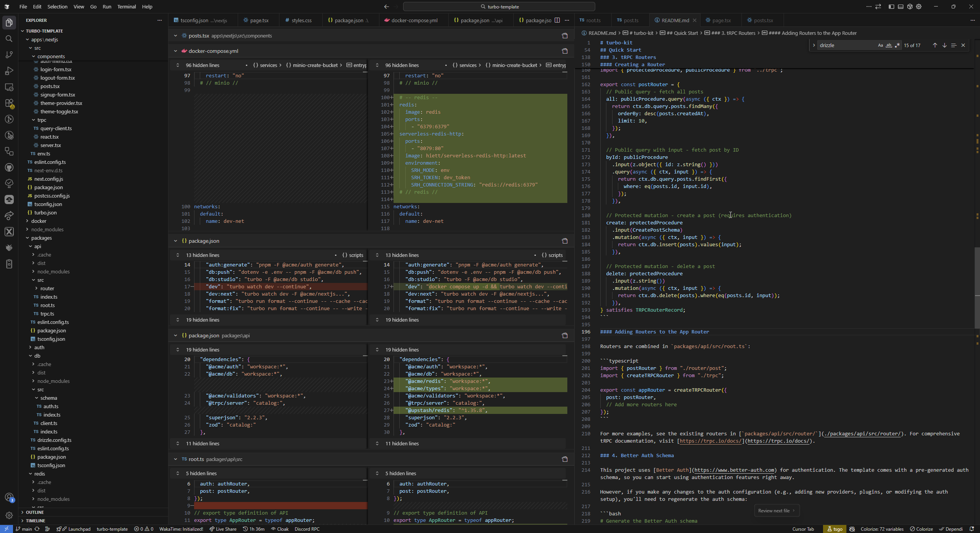Click Find in Selection icon
Image resolution: width=980 pixels, height=533 pixels.
click(954, 45)
